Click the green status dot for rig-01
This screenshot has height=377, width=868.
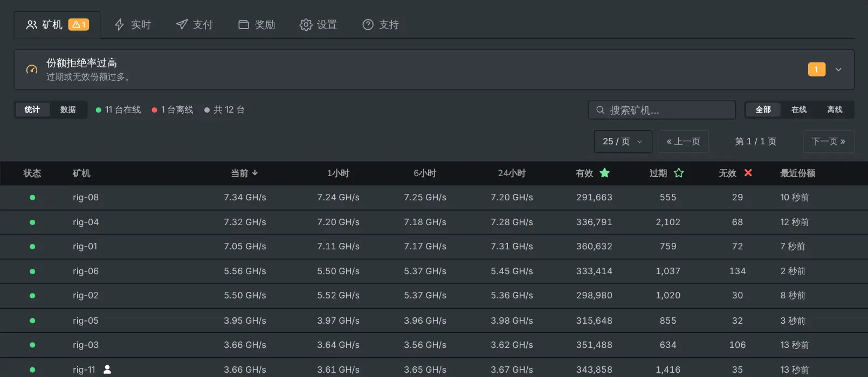pos(32,247)
